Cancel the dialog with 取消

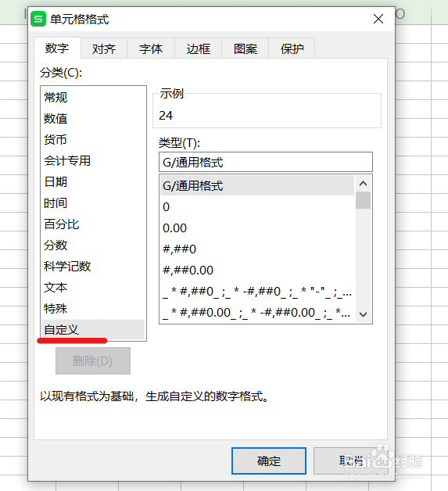coord(350,461)
